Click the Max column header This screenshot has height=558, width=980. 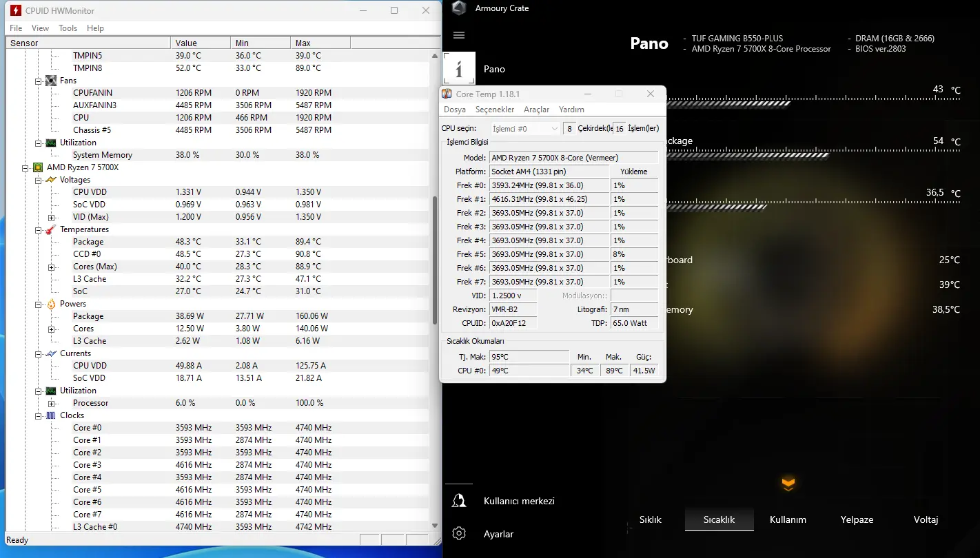320,43
